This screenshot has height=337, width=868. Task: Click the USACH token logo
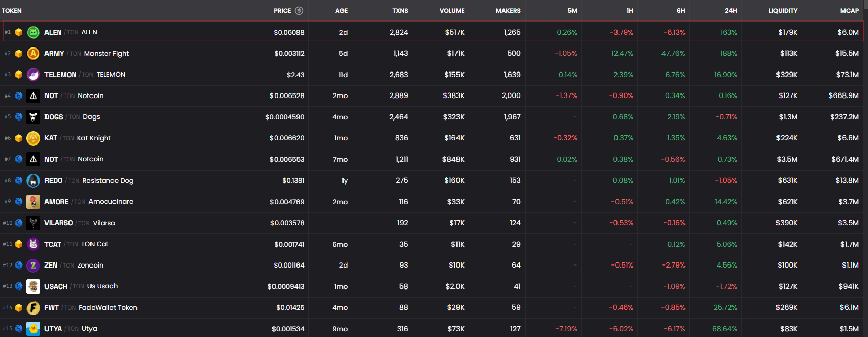coord(33,286)
